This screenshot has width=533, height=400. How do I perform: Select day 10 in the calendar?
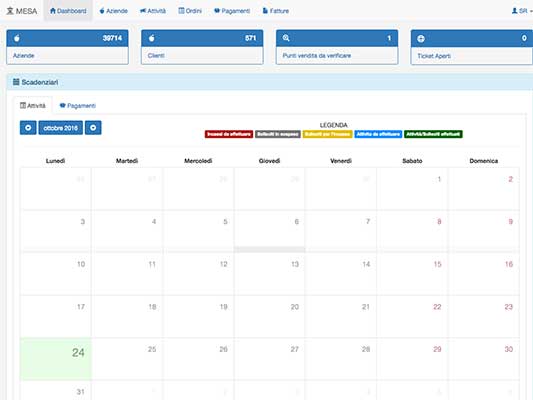pos(81,264)
